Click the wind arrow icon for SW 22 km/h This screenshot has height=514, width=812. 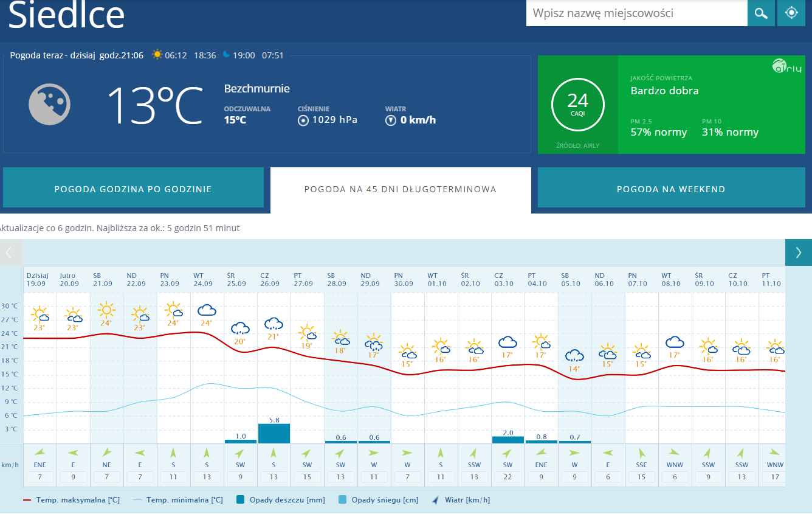click(x=507, y=453)
